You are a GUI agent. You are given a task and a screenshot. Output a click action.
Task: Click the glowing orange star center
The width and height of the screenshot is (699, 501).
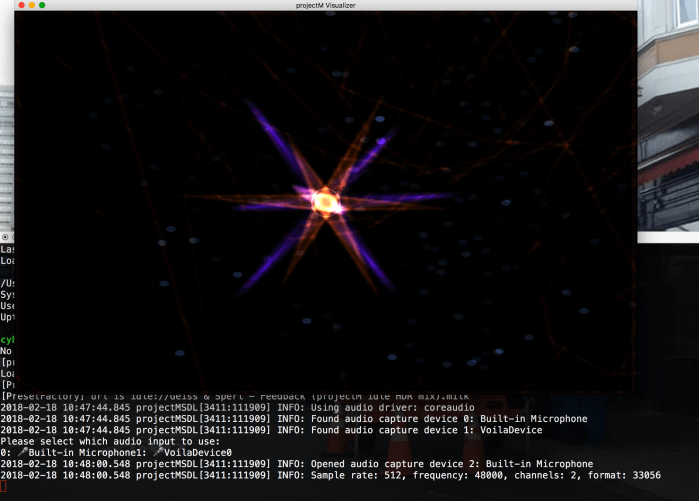point(324,203)
